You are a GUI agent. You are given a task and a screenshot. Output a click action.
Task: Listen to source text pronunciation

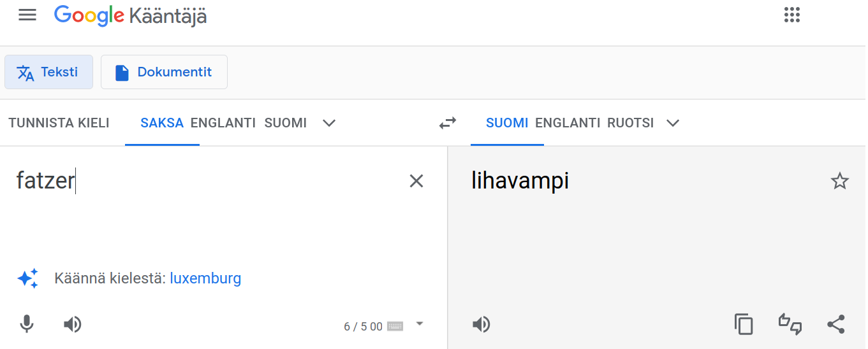73,325
